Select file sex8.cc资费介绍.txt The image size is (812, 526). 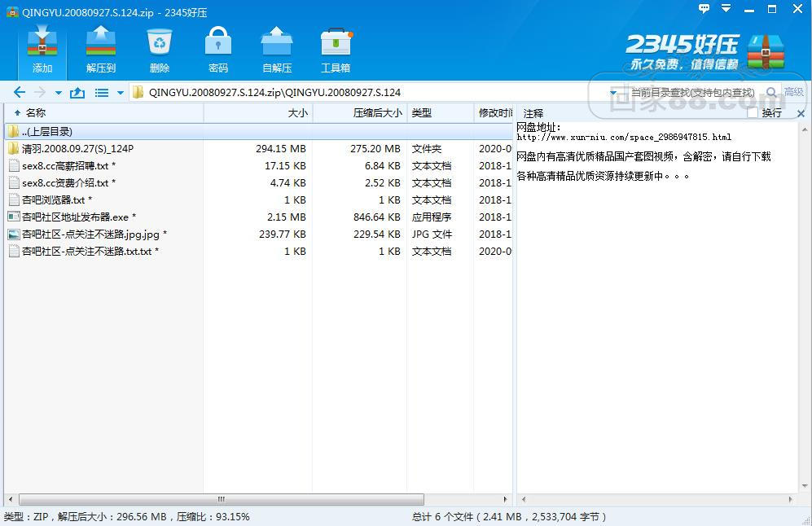click(x=259, y=182)
